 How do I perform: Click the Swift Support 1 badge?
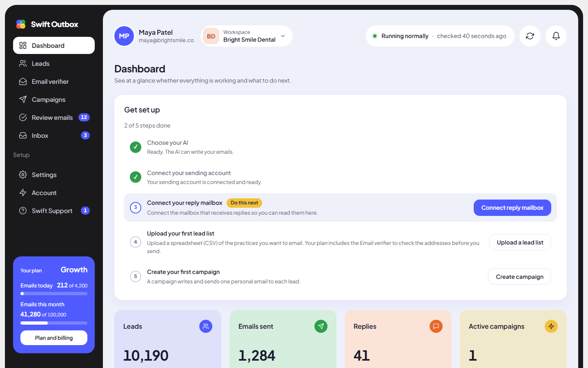[85, 211]
